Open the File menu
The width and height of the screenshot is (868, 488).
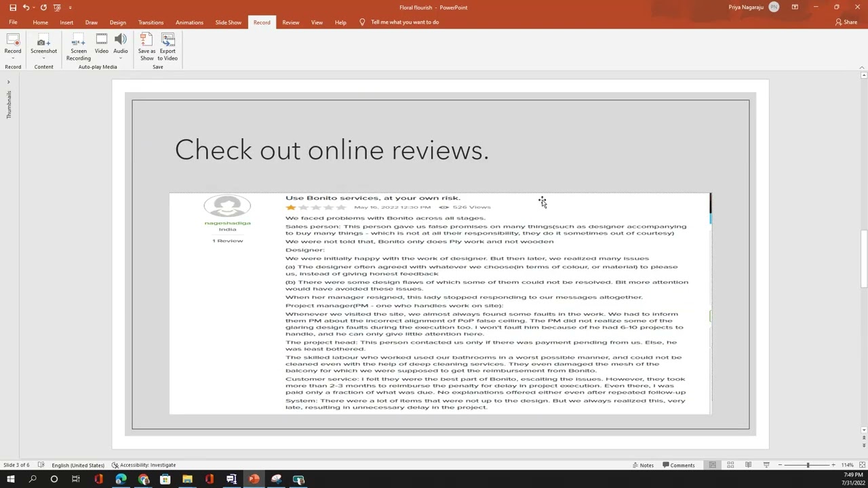pyautogui.click(x=13, y=22)
